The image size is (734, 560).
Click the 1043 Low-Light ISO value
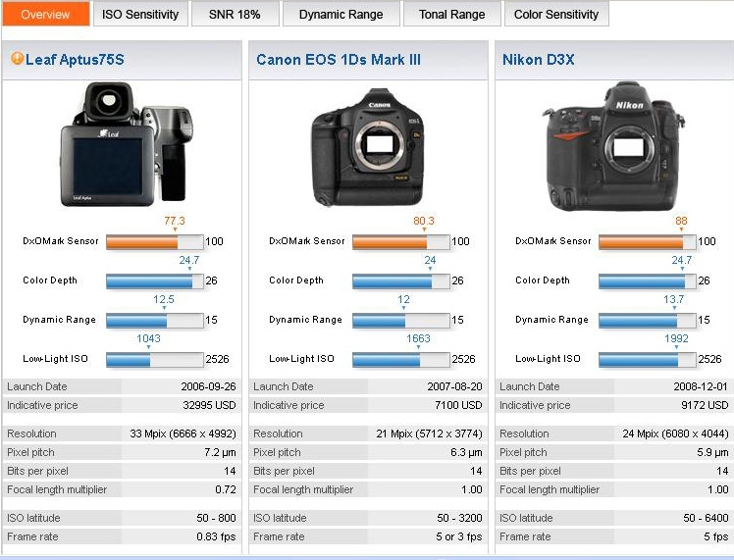(148, 338)
